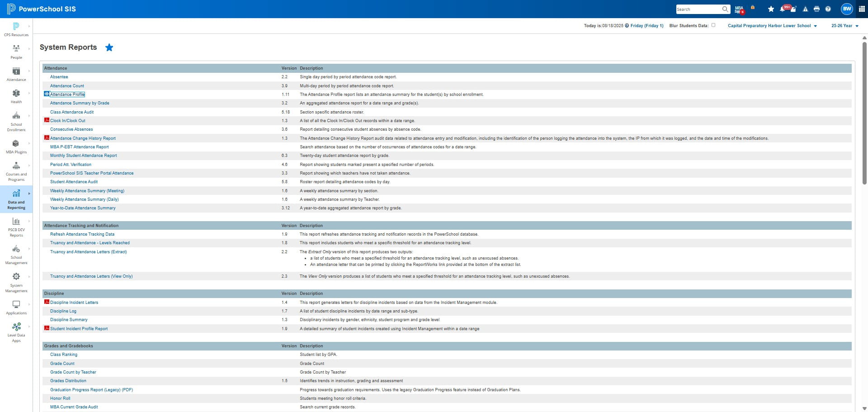This screenshot has height=412, width=868.
Task: Expand the Data and Reporting sidebar menu
Action: (x=16, y=199)
